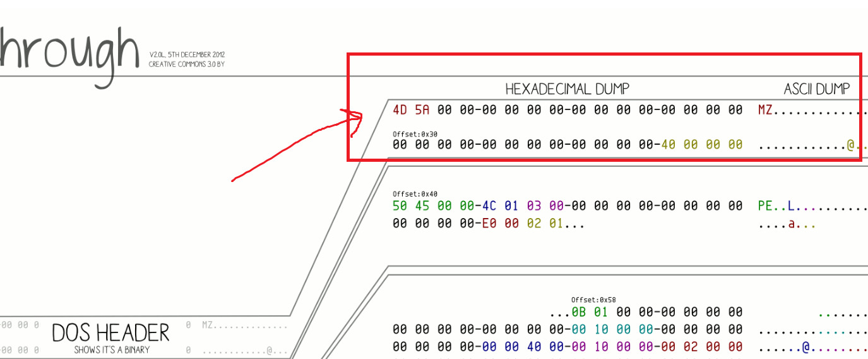Click the red MZ text in ASCII dump
The image size is (868, 359).
(766, 110)
